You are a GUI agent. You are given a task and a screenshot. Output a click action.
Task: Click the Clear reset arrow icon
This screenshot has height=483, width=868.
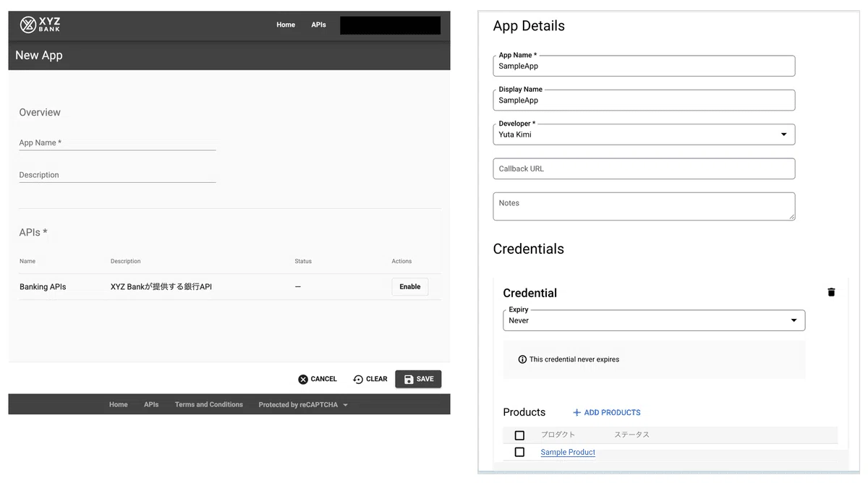(x=358, y=380)
